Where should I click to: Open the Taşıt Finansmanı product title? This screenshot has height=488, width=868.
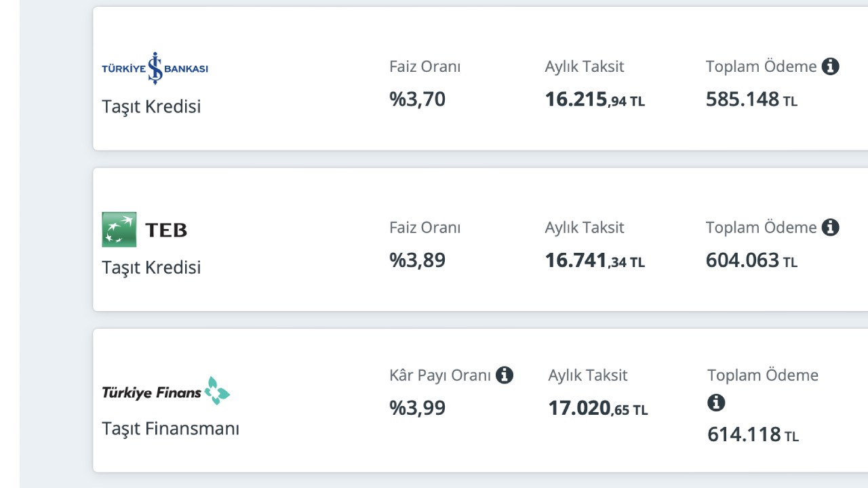[x=170, y=428]
